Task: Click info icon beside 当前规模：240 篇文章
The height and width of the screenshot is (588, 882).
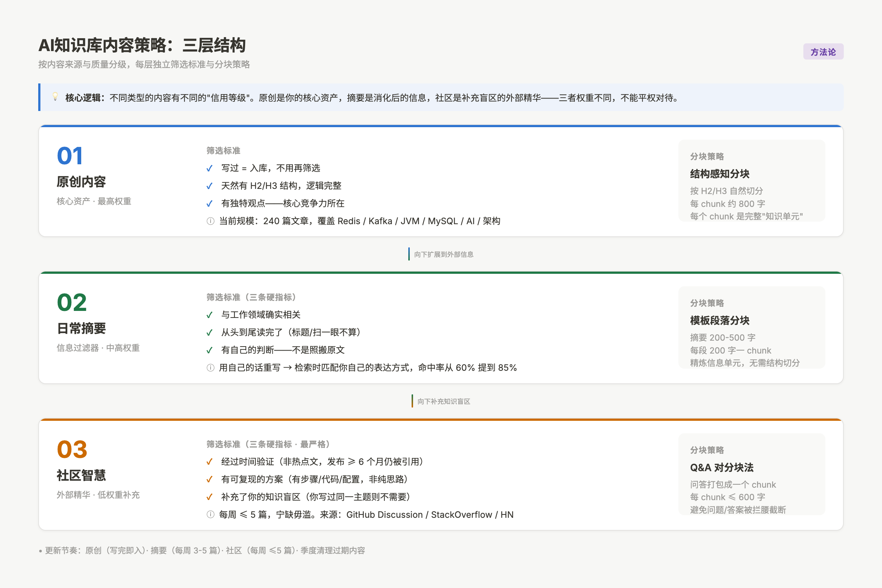Action: (210, 221)
